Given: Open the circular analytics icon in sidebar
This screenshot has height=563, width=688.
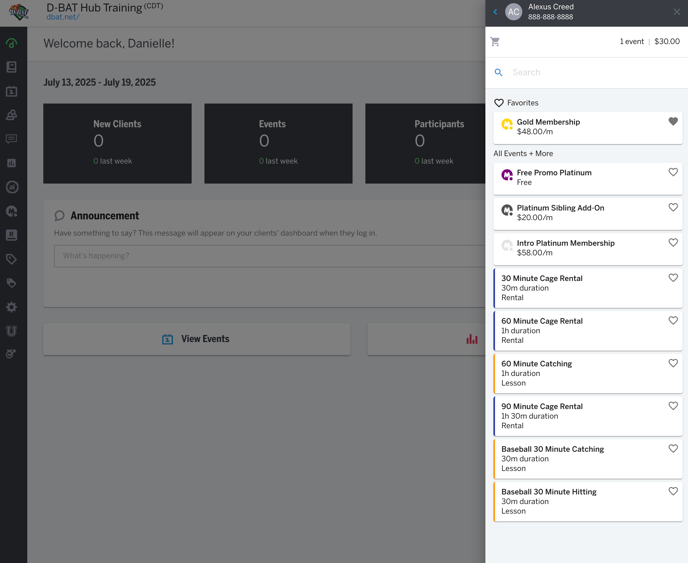Looking at the screenshot, I should pos(11,187).
